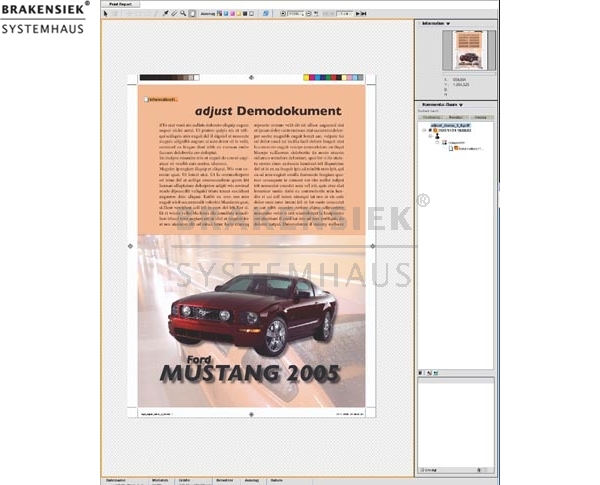Select the Information note tree item
This screenshot has height=485, width=600.
pyautogui.click(x=466, y=148)
